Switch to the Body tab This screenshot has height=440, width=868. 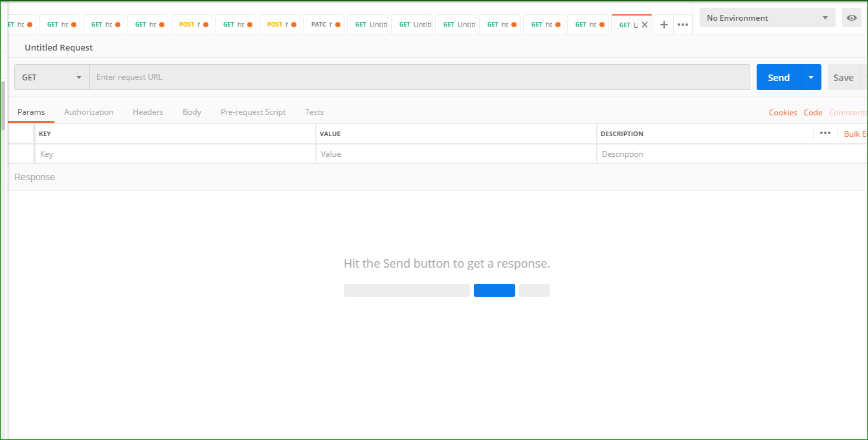click(x=192, y=111)
